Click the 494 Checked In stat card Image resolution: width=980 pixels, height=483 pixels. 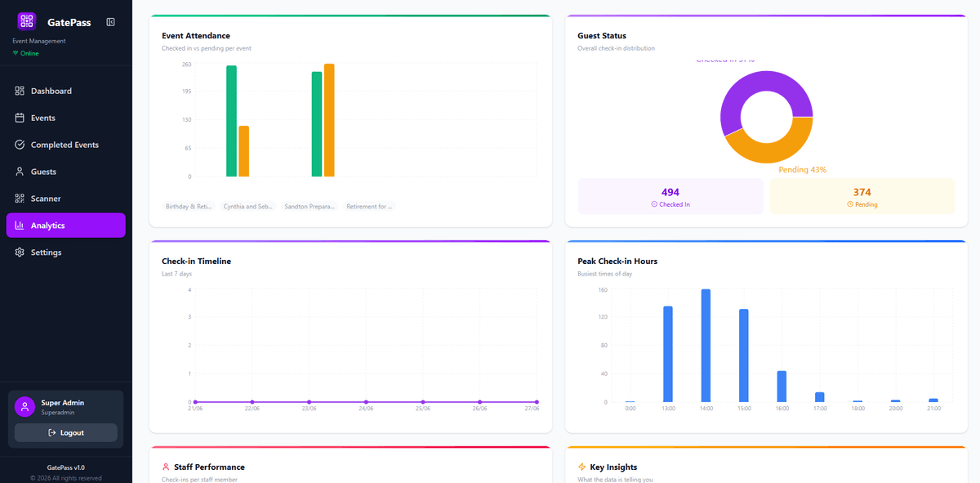click(x=670, y=196)
